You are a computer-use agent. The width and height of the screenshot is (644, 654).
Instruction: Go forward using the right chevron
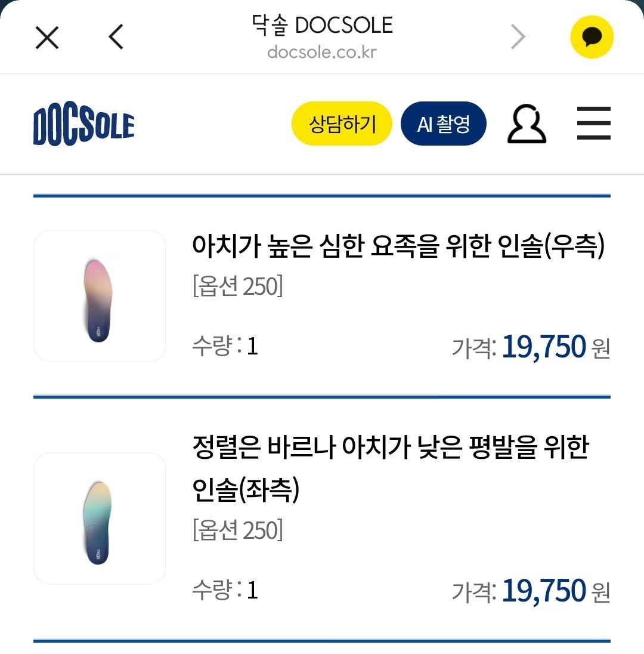click(518, 37)
